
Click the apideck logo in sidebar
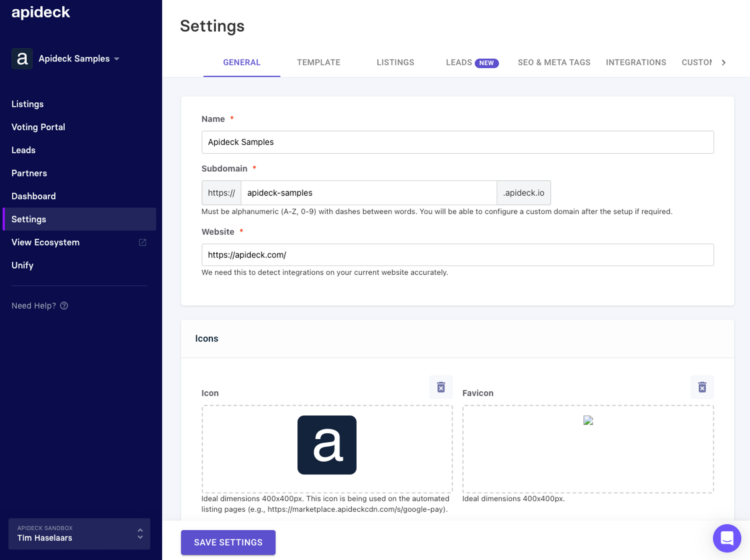coord(40,12)
